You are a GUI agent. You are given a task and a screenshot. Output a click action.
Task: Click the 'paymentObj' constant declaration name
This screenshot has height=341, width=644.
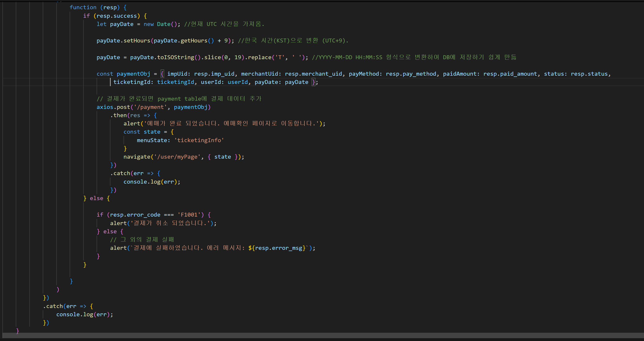point(133,74)
